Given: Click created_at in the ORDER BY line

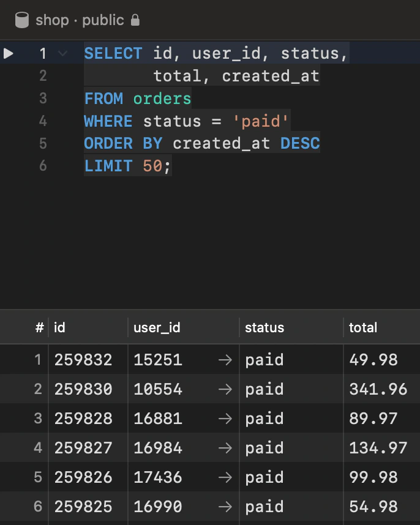Looking at the screenshot, I should [222, 144].
